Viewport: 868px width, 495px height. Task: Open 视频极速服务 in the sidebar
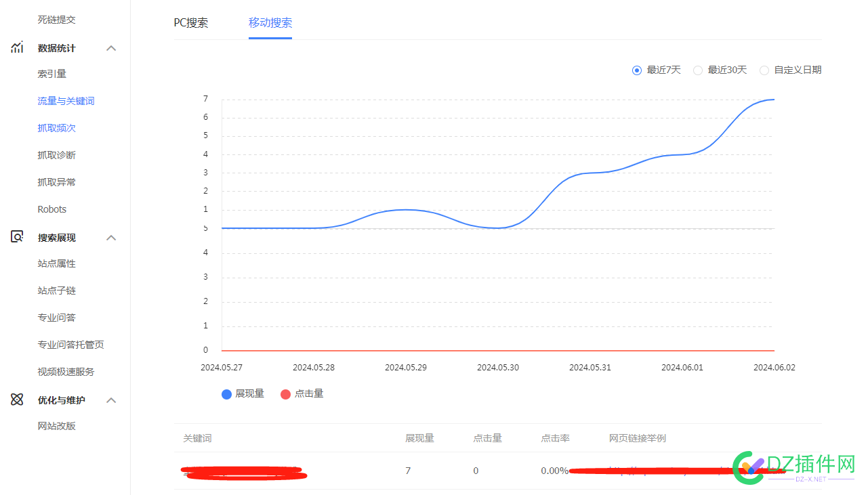tap(66, 372)
